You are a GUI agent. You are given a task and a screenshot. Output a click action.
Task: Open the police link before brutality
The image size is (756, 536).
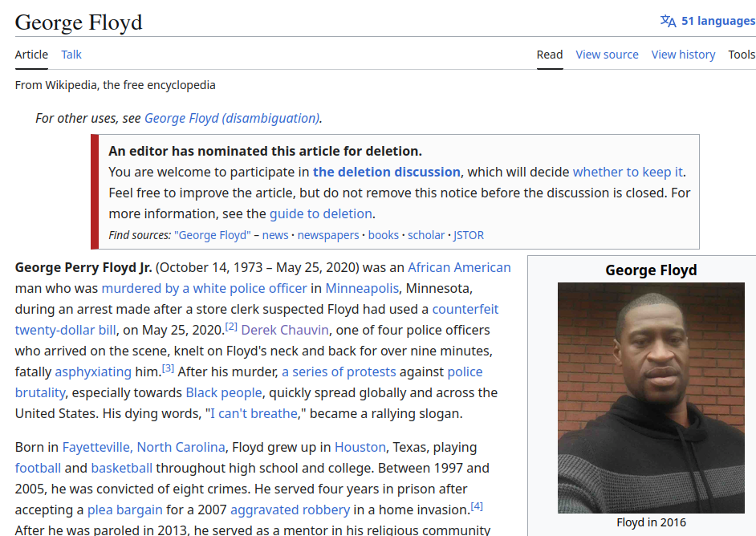465,372
